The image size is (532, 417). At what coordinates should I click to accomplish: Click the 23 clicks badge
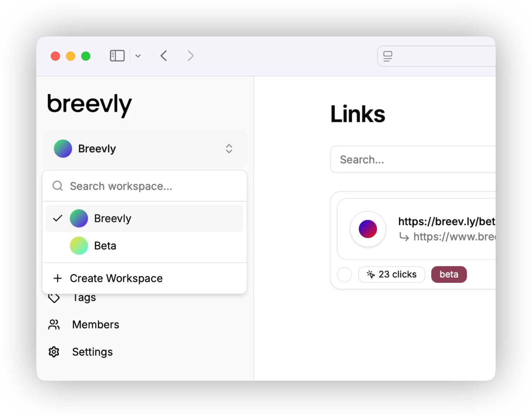click(391, 275)
